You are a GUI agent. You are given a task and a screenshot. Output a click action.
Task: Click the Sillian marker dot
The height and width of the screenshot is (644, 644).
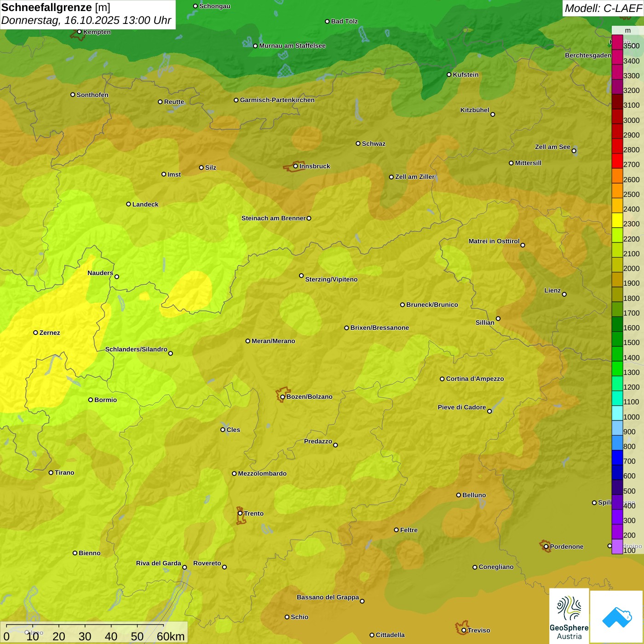point(498,318)
